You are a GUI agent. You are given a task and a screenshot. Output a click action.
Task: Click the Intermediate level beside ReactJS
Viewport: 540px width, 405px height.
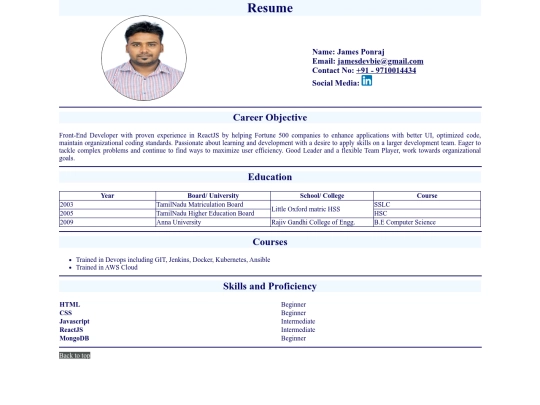pos(298,330)
